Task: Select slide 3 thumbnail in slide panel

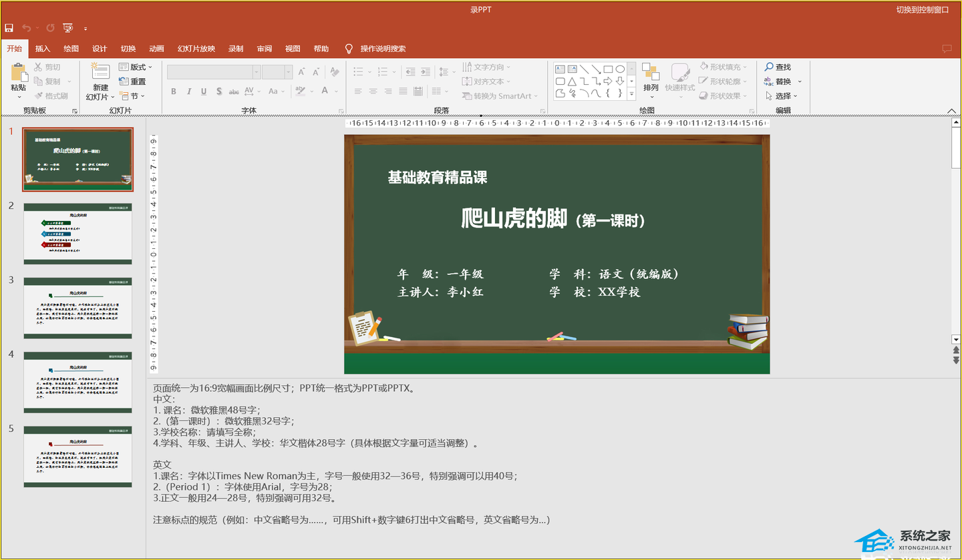Action: 77,308
